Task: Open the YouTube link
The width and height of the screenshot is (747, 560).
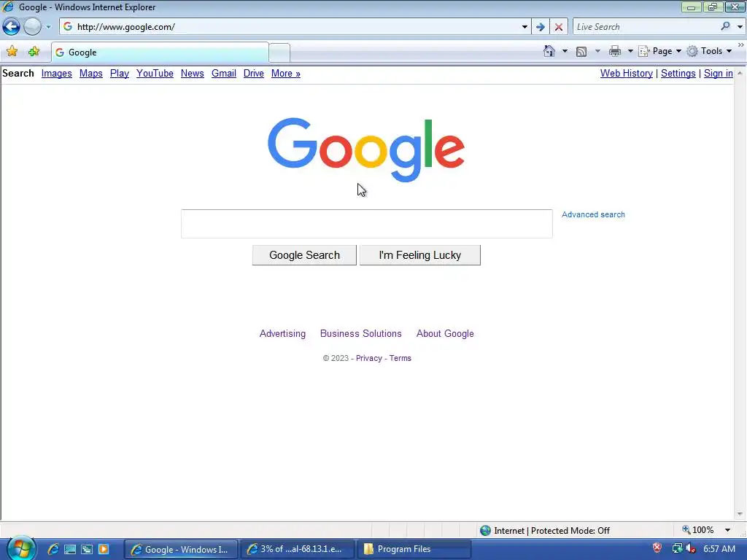Action: click(155, 74)
